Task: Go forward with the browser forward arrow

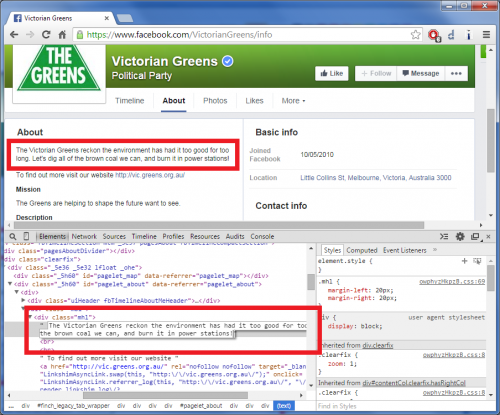Action: [x=30, y=34]
